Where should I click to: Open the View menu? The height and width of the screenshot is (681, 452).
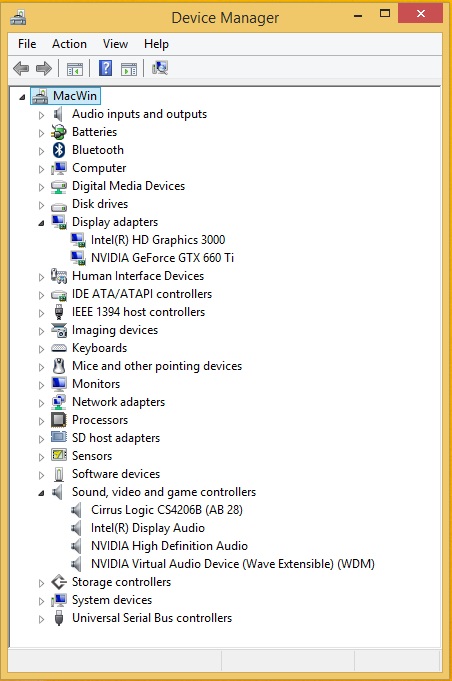coord(115,44)
